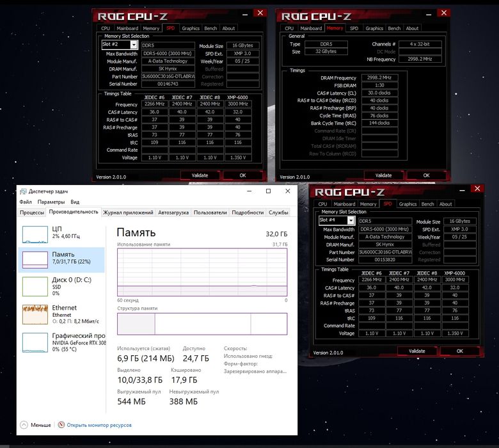The width and height of the screenshot is (499, 448).
Task: Open the Открыть монитор ресурсов link
Action: coord(99,425)
